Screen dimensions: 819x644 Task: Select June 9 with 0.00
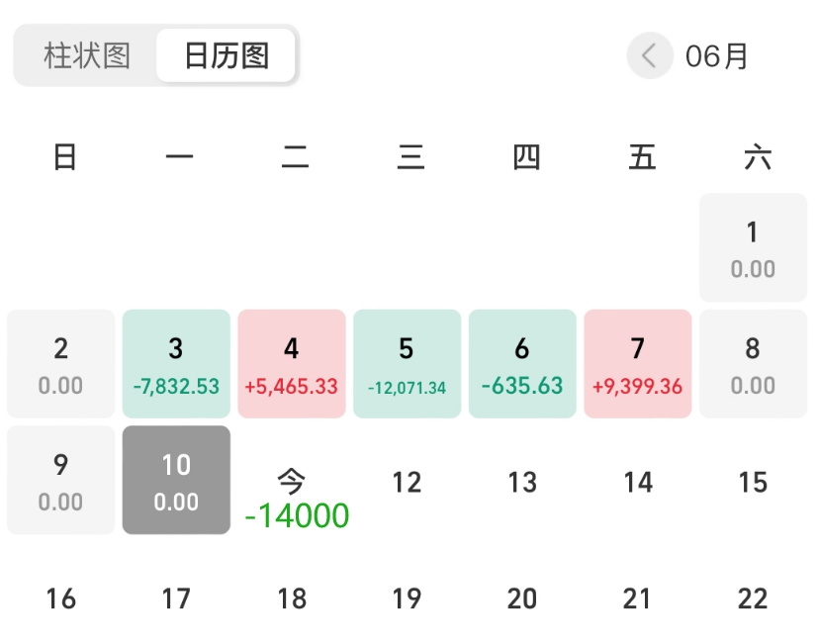coord(60,480)
